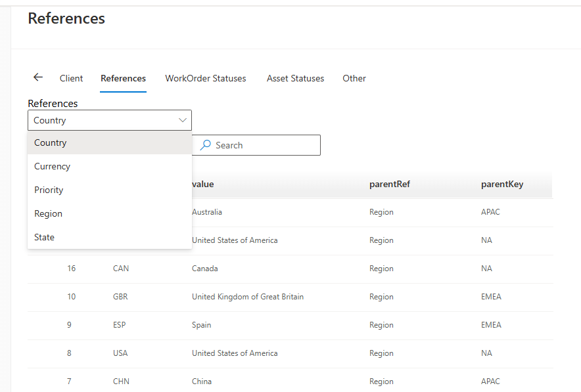Image resolution: width=581 pixels, height=392 pixels.
Task: Click the APAC parentKey in Australia row
Action: pos(490,212)
